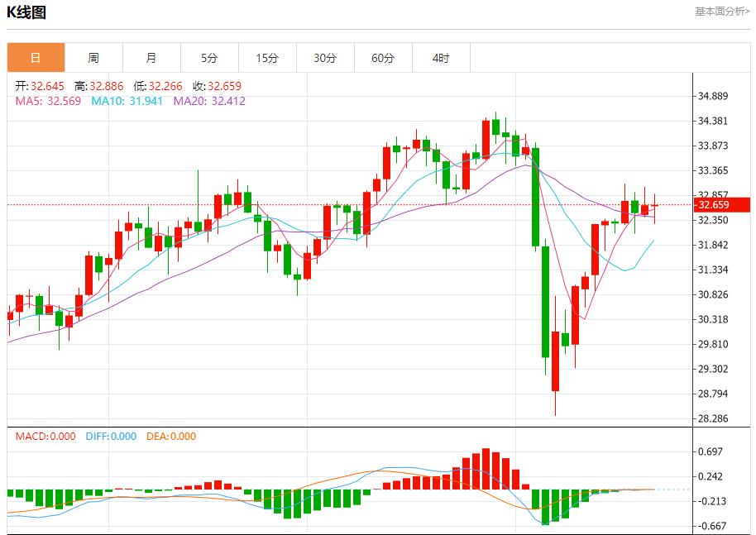Switch to the 4时 interval tab
Screen dimensions: 756x535
tap(441, 58)
